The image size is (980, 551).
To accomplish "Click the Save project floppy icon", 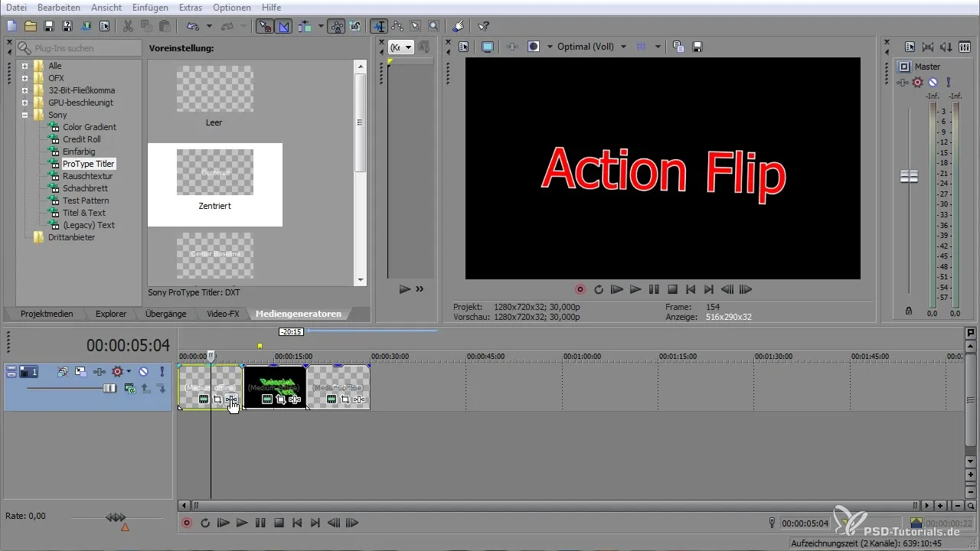I will [x=49, y=26].
